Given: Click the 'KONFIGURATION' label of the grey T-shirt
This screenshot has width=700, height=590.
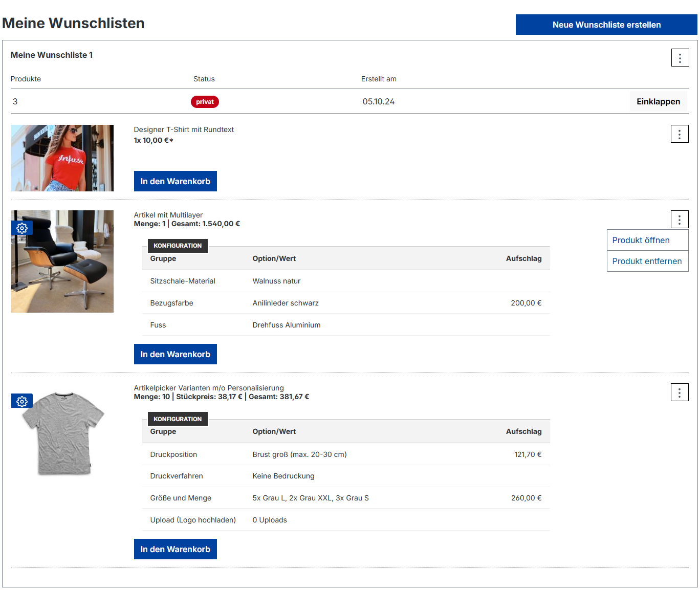Looking at the screenshot, I should [x=178, y=419].
